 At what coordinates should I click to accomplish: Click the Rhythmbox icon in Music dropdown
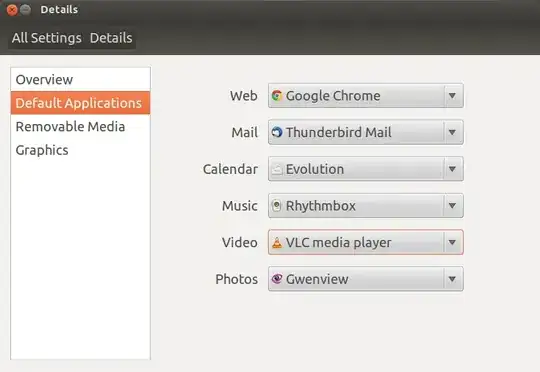(x=277, y=206)
